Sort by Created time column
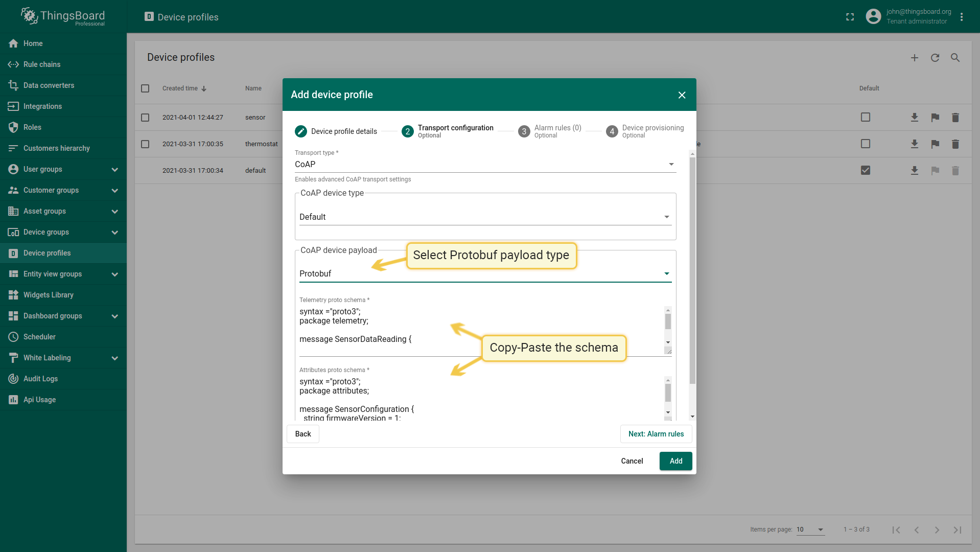 pos(184,88)
